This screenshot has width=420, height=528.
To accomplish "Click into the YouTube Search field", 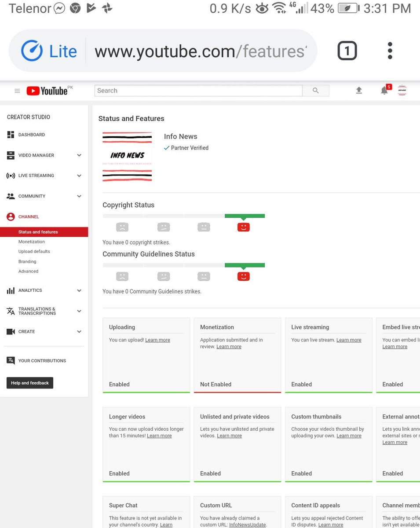I will 198,91.
